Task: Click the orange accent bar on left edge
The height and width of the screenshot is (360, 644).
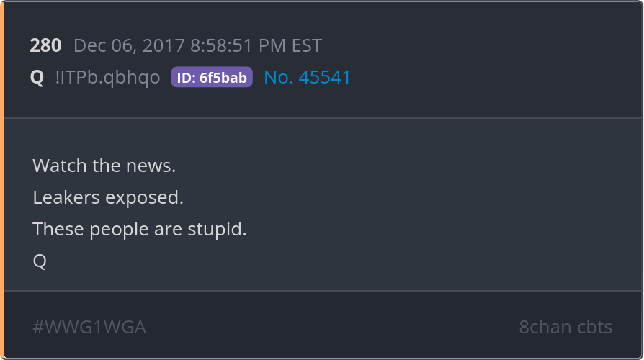Action: (x=1, y=180)
